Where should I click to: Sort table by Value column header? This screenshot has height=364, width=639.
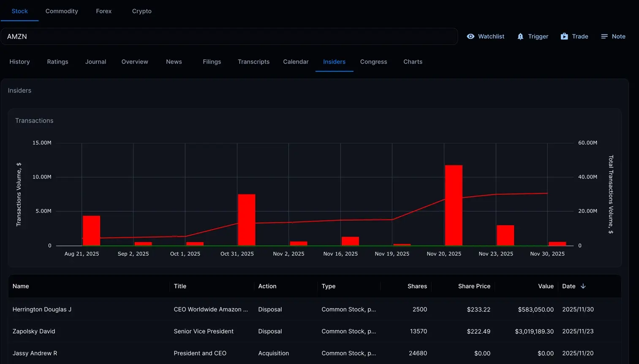click(546, 286)
